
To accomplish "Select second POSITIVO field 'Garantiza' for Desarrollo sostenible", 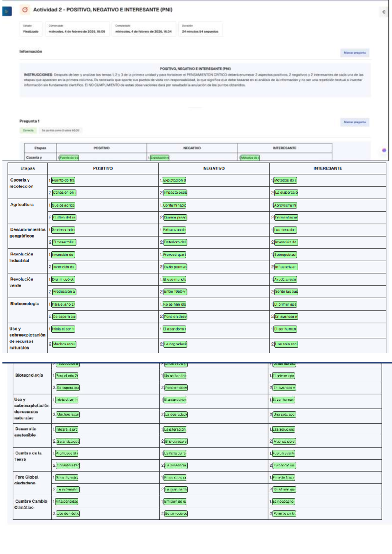I will pos(68,441).
